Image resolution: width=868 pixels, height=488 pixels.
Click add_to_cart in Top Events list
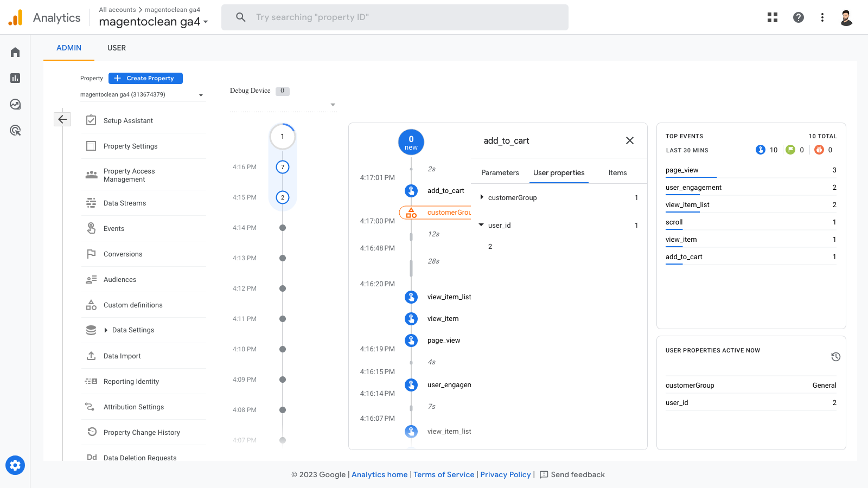click(x=684, y=256)
